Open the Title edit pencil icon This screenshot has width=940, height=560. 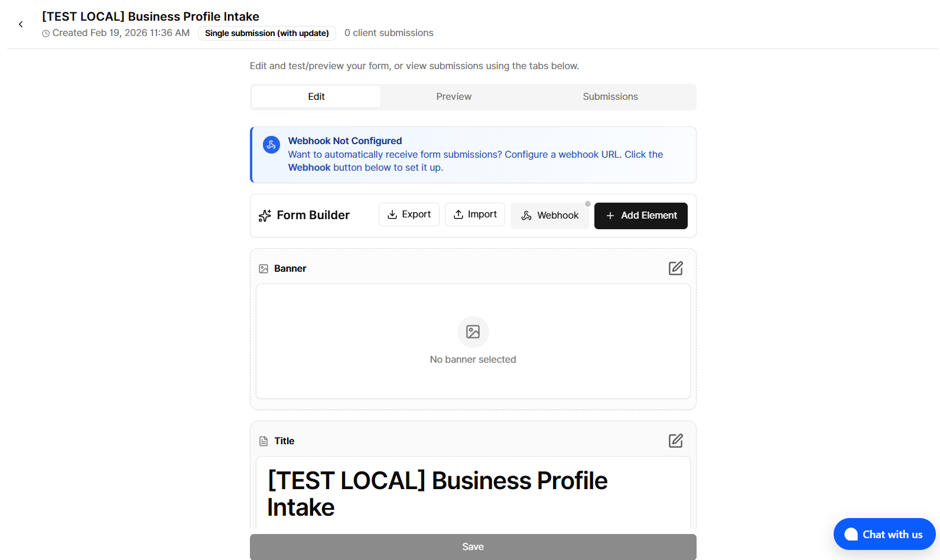click(675, 441)
